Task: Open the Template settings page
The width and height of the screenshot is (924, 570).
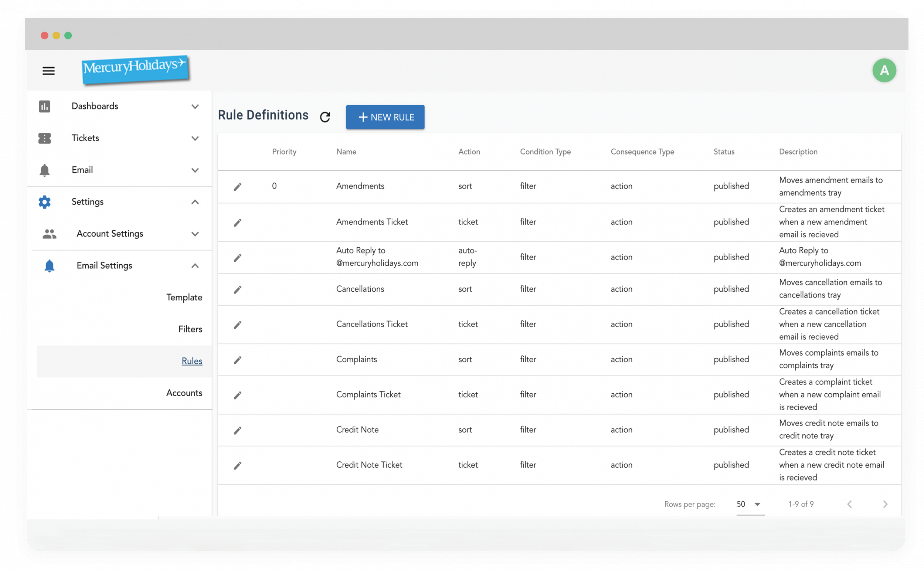Action: coord(184,298)
